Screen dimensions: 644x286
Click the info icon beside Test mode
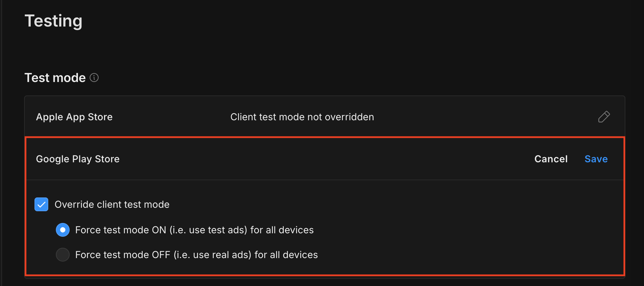[x=94, y=78]
